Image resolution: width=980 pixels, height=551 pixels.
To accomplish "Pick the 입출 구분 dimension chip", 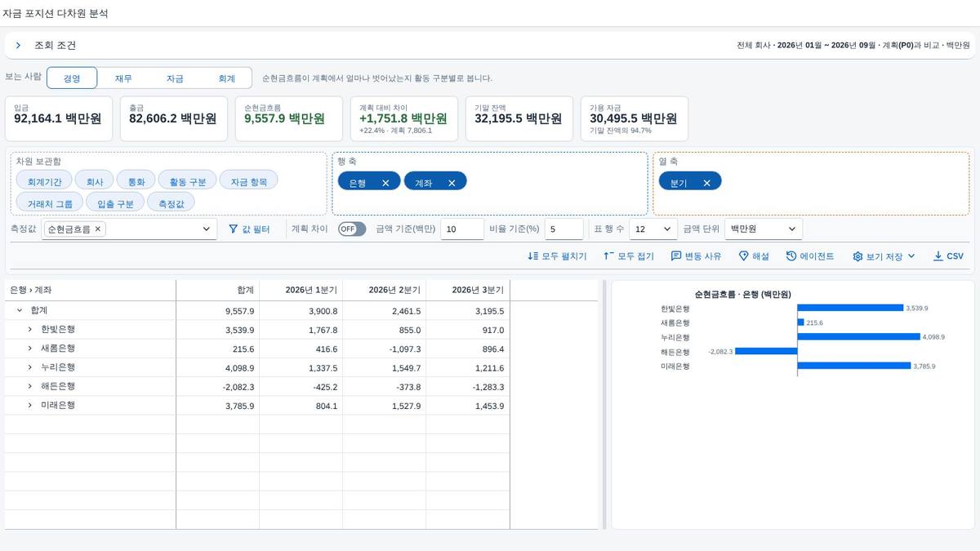I will pos(115,202).
